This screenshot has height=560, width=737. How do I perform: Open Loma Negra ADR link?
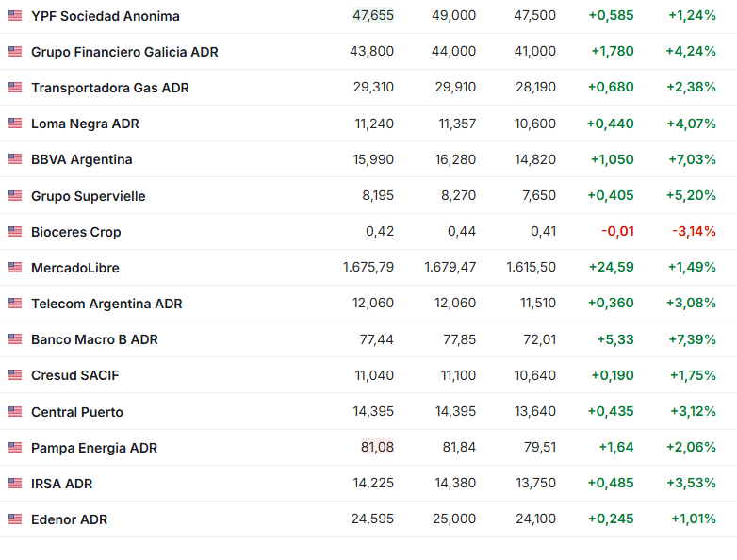click(x=85, y=124)
